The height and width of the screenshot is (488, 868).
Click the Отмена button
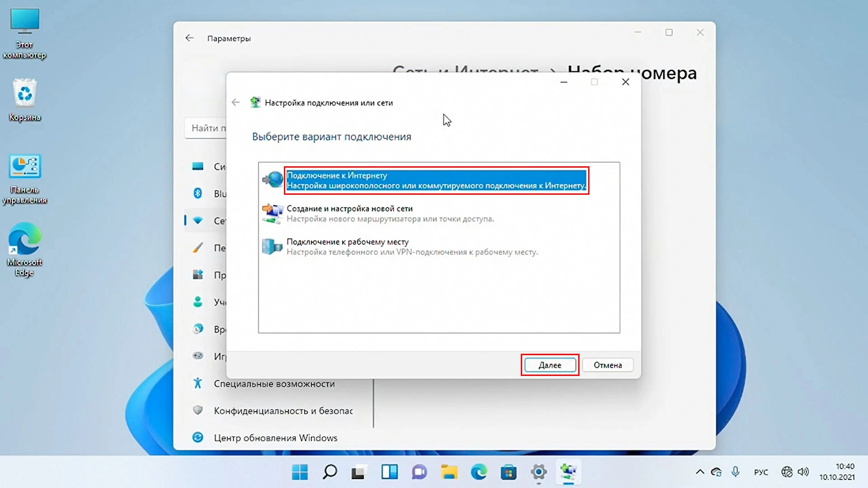coord(608,365)
